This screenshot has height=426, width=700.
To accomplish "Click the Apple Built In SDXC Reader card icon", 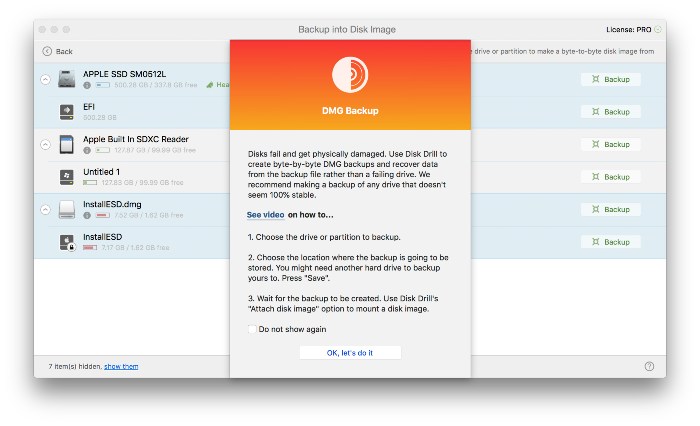I will (x=67, y=144).
